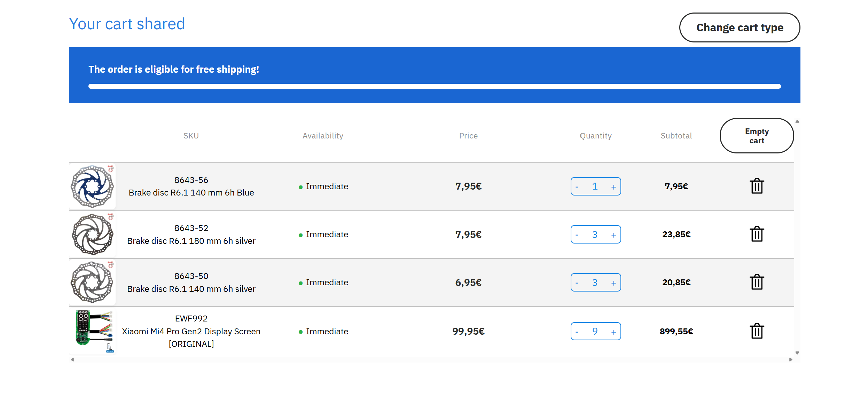Click the Change cart type button
Viewport: 868px width, 398px height.
pos(739,27)
